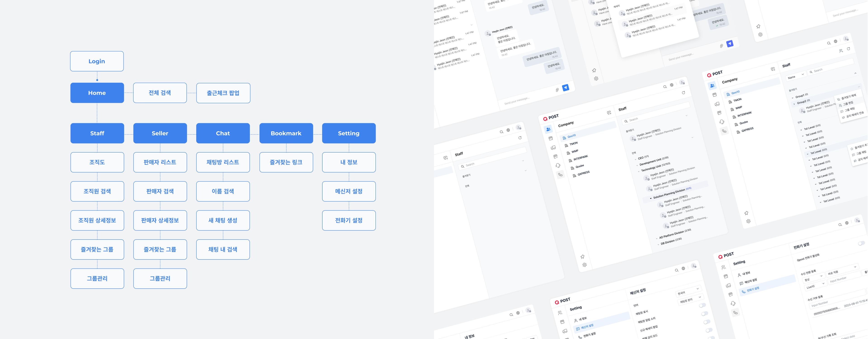This screenshot has height=339, width=868.
Task: Click the pin icon in the Technology Unit mockup sidebar
Action: click(582, 257)
